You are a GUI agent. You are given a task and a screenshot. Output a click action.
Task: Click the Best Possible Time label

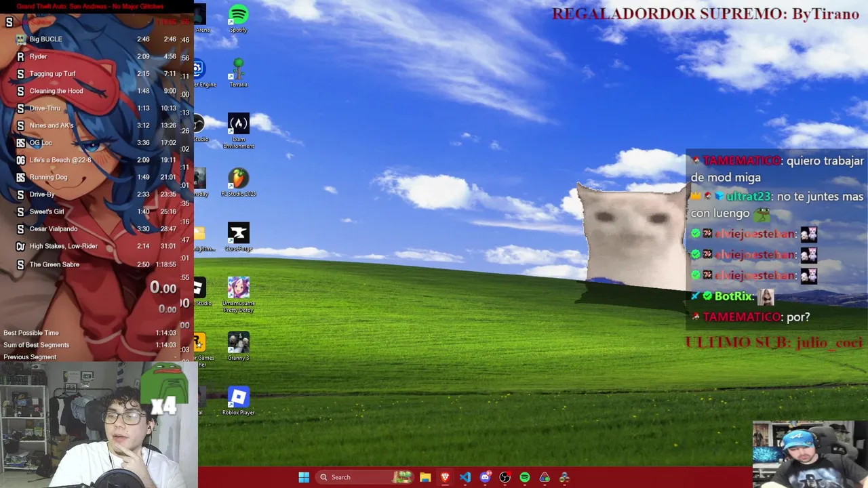pyautogui.click(x=31, y=333)
